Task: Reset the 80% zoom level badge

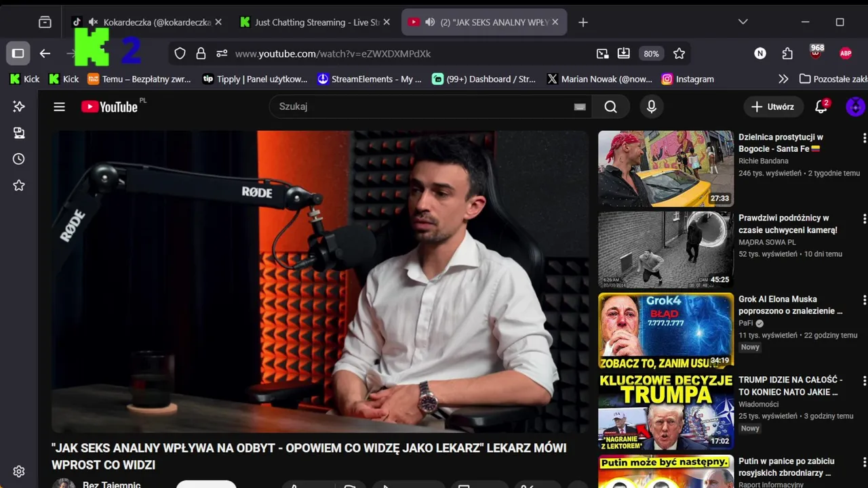Action: tap(651, 54)
